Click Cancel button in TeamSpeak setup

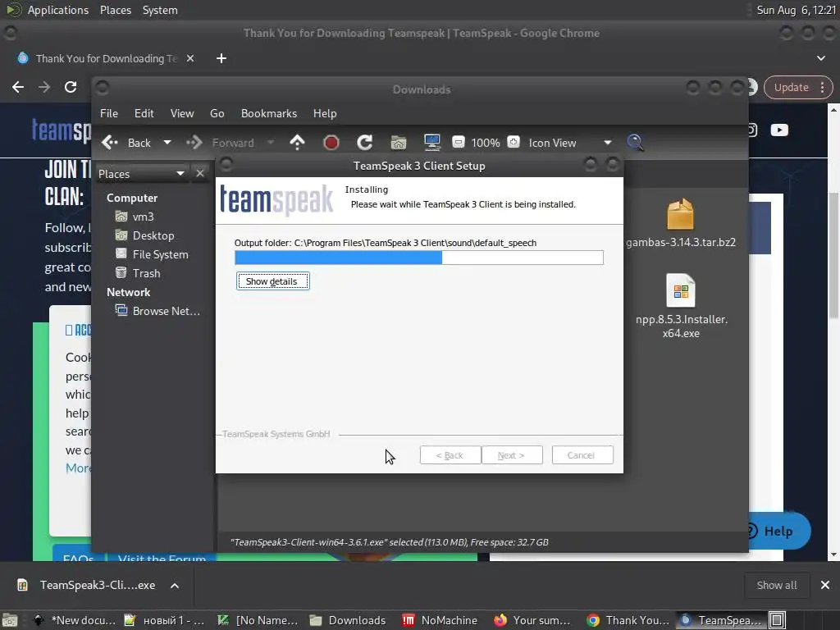click(582, 455)
